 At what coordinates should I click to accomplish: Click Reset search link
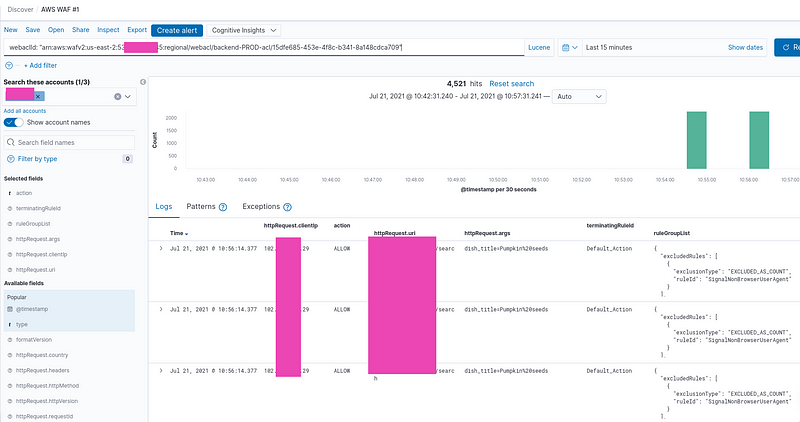coord(512,84)
